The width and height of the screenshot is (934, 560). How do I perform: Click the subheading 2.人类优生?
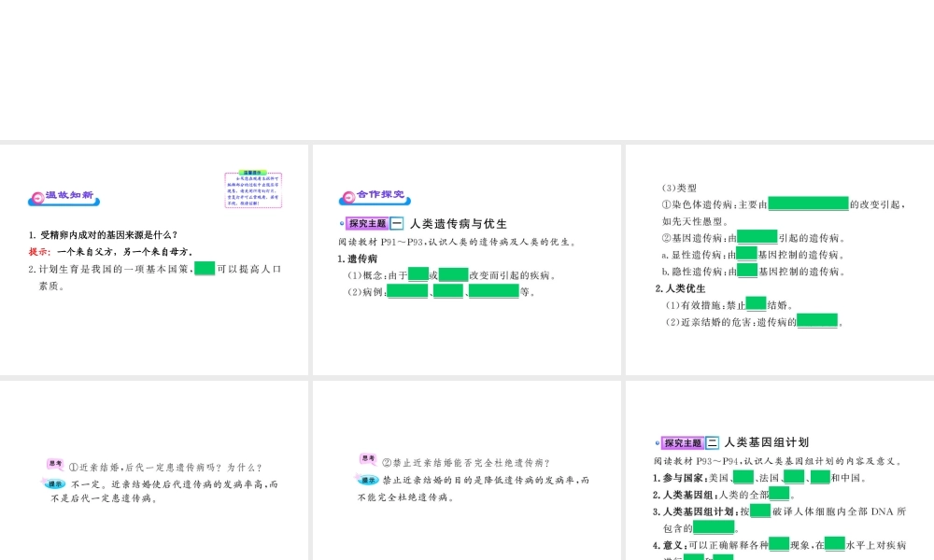click(x=680, y=288)
